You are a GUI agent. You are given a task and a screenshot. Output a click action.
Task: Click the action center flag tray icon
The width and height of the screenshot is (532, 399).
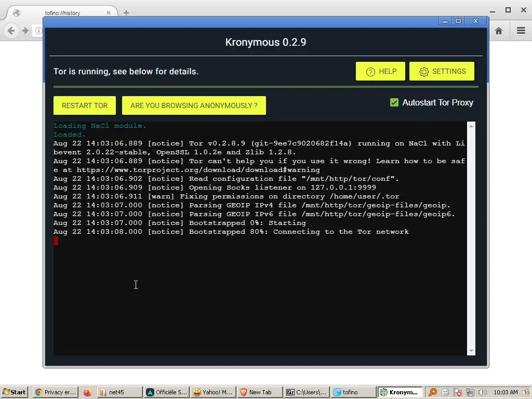click(457, 392)
